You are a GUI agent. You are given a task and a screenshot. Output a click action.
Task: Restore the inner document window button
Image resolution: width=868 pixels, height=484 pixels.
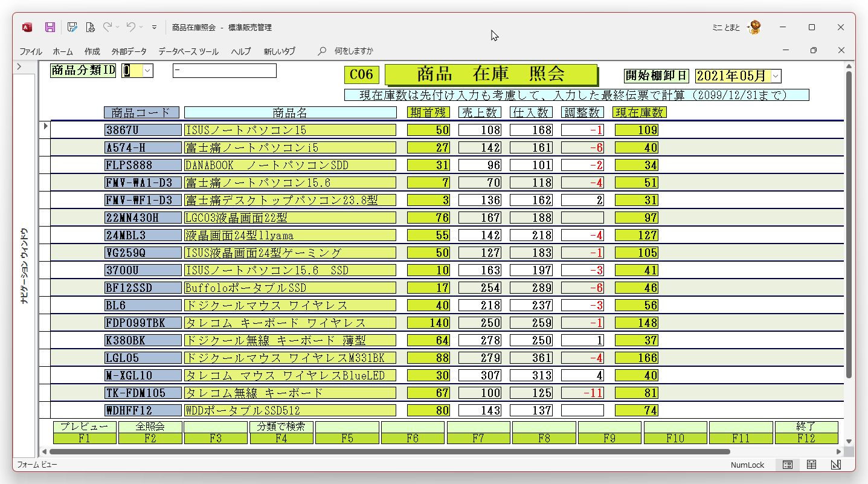coord(814,51)
